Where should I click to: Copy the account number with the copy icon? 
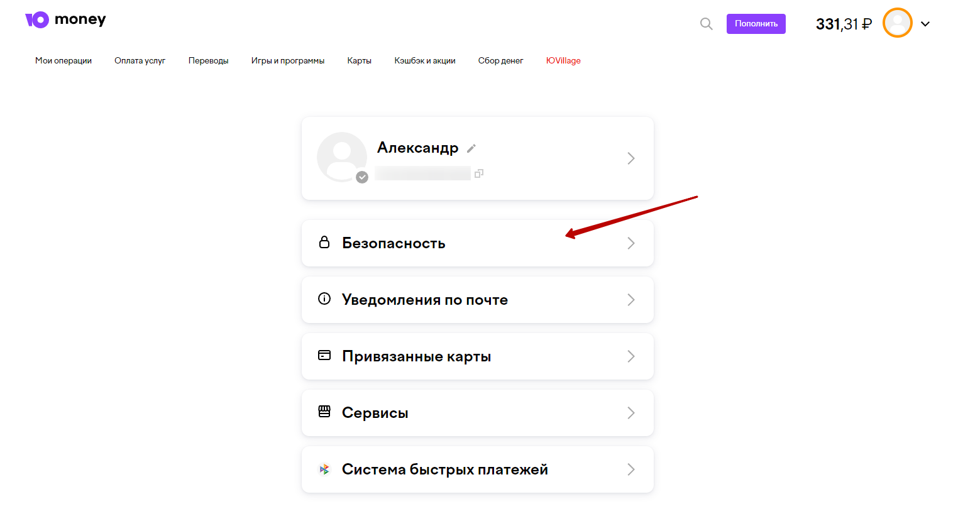click(479, 173)
